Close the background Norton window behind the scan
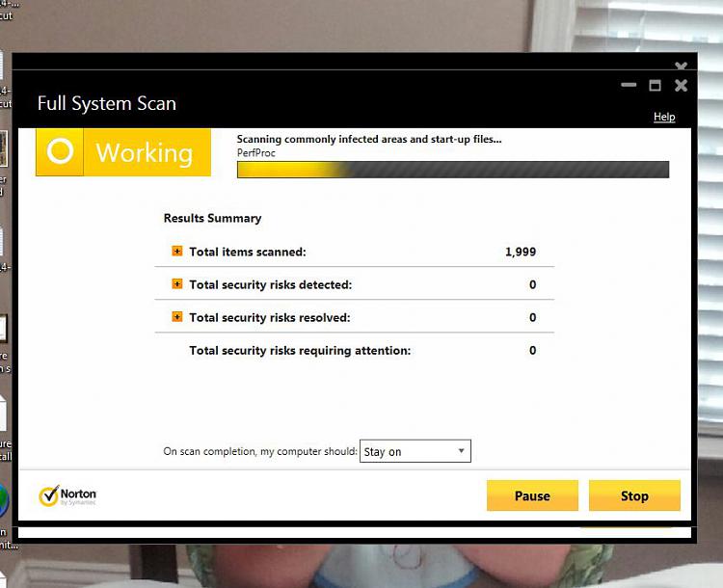The width and height of the screenshot is (723, 588). click(681, 66)
